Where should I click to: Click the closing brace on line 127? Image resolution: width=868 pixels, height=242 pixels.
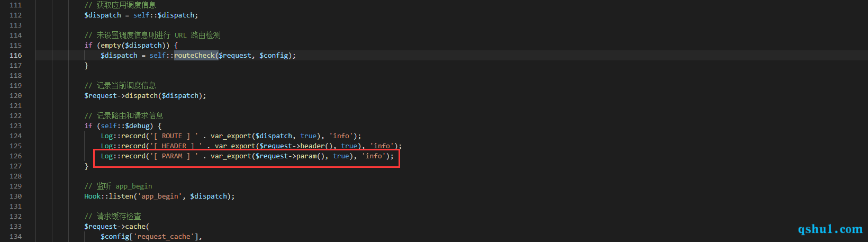86,166
